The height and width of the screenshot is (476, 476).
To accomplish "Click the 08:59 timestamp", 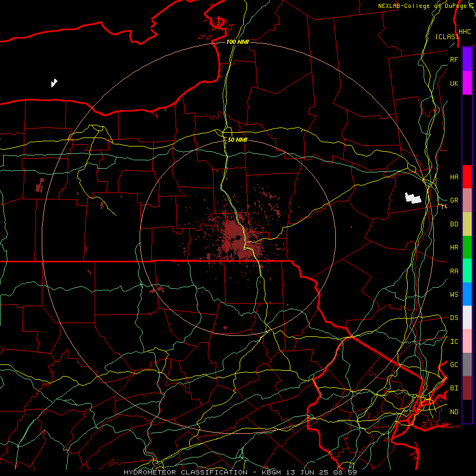I will 346,472.
